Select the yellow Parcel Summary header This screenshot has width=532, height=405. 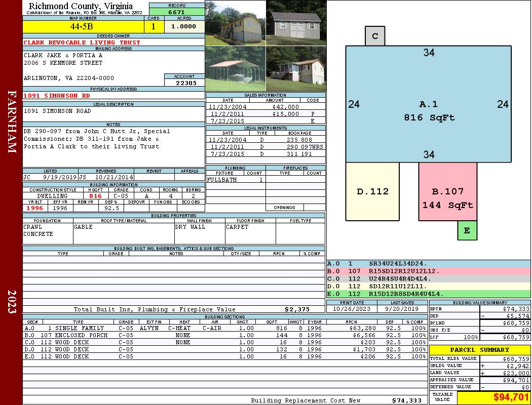(480, 350)
